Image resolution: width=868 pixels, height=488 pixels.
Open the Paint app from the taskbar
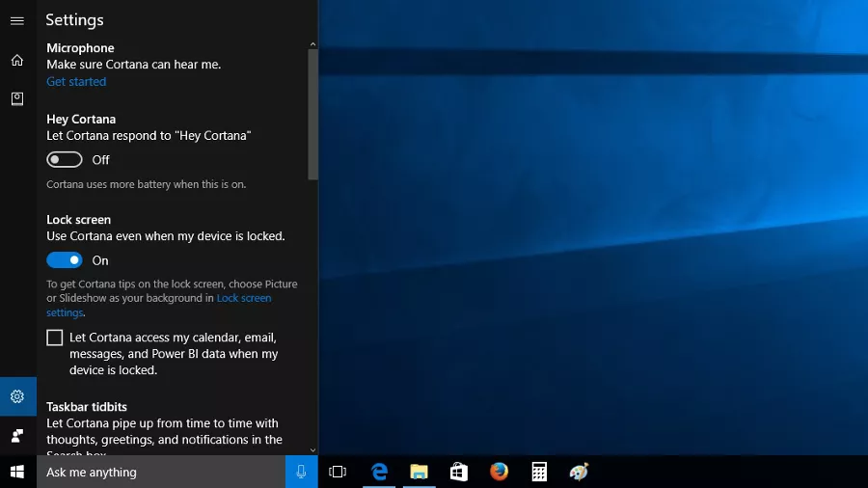[x=579, y=472]
